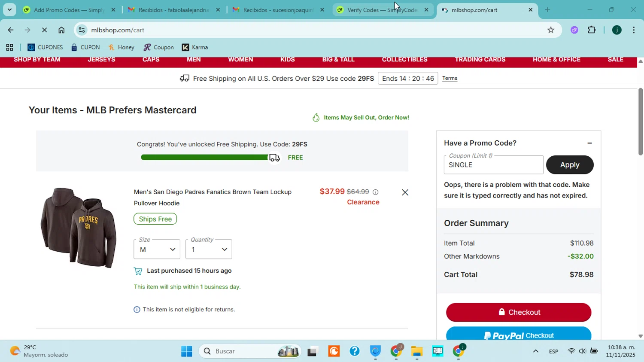Open the Karma bookmark
Screen dimensions: 644x362
click(195, 47)
